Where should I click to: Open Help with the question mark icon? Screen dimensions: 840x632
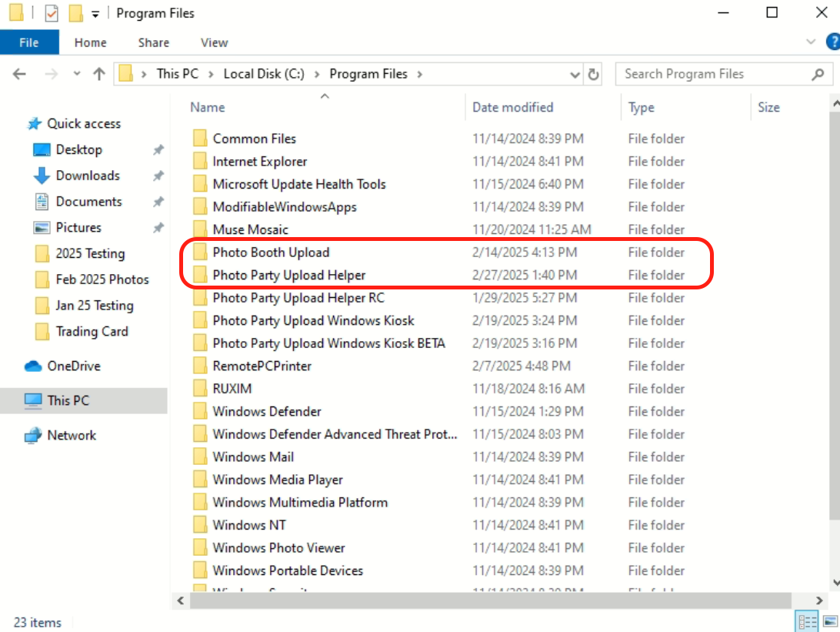833,42
